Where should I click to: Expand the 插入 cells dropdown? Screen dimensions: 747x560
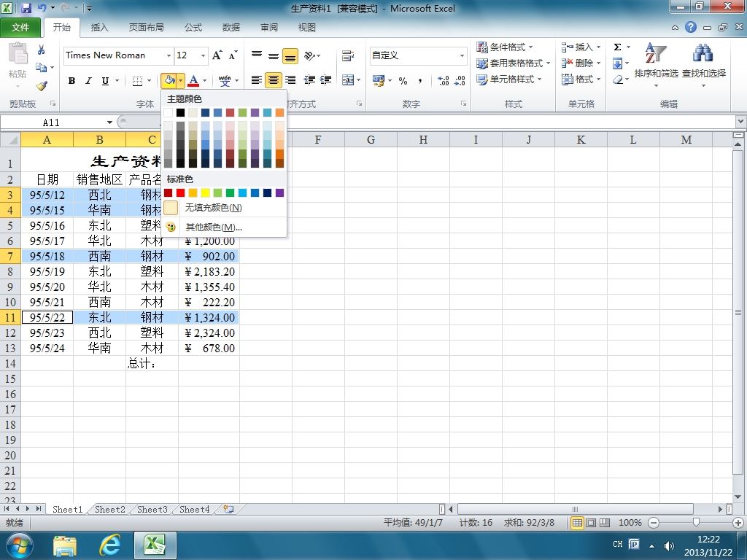[x=598, y=47]
